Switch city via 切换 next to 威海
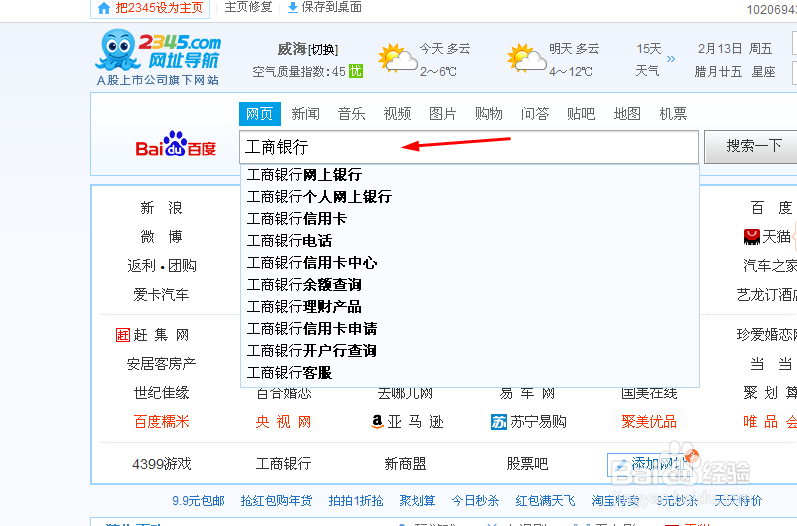Viewport: 797px width, 526px height. [x=323, y=49]
